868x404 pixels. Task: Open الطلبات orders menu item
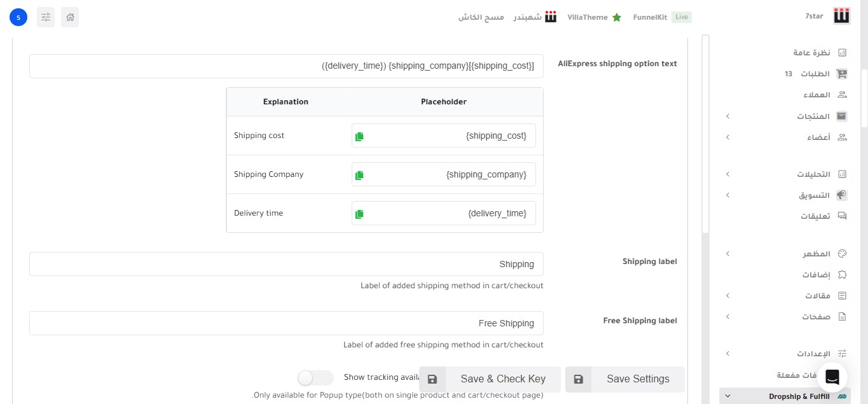pos(814,74)
